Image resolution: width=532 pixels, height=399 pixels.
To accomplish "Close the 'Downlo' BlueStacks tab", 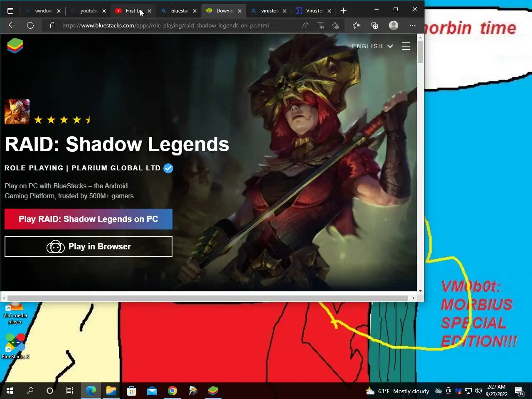I will 239,11.
